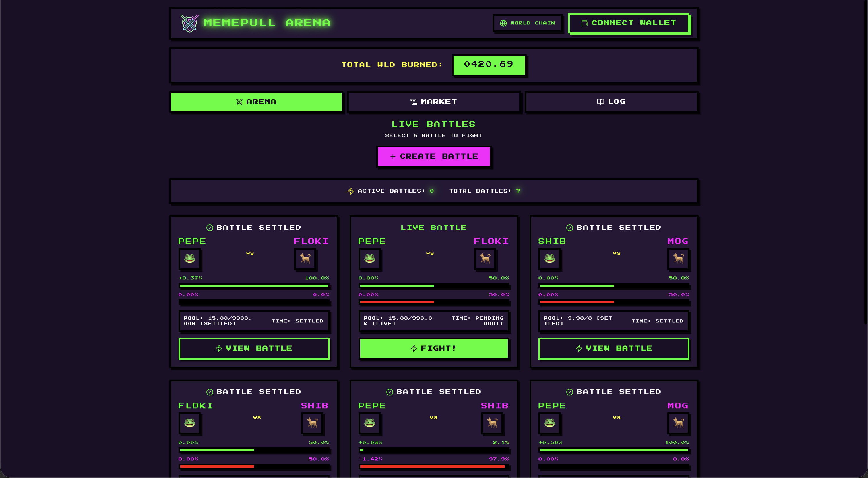Click PEPE frog avatar in settled PEPE vs FLOKI card
This screenshot has height=478, width=868.
point(190,259)
